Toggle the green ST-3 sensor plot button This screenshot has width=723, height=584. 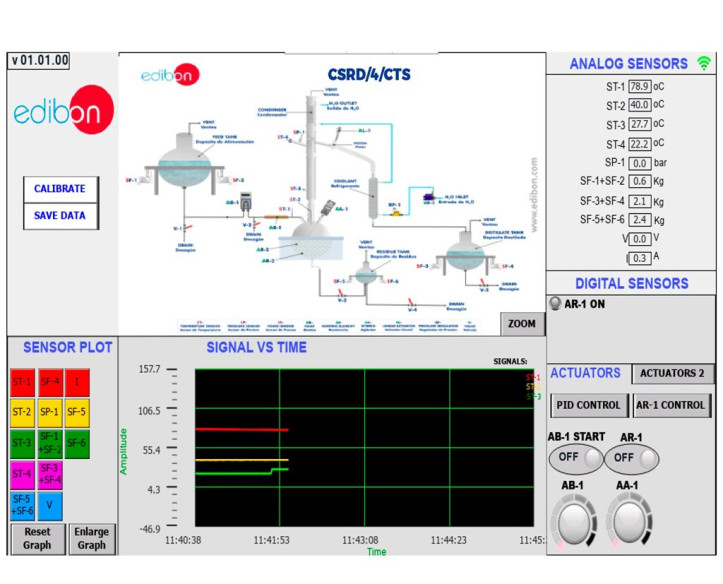[x=21, y=442]
